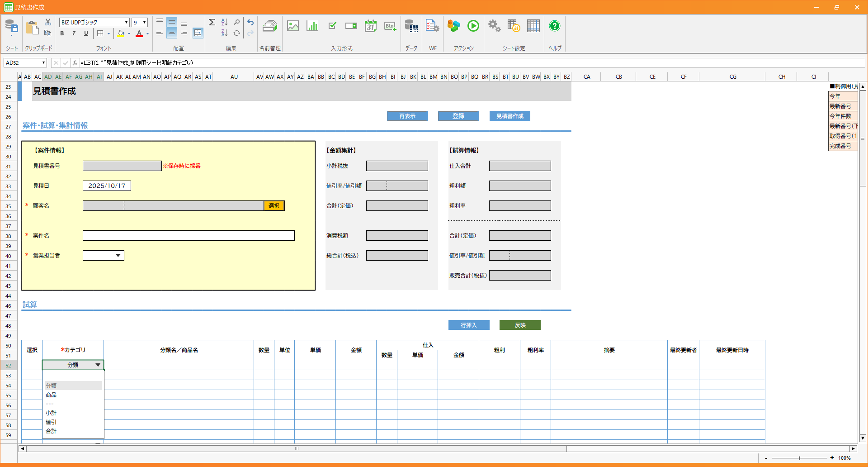Image resolution: width=868 pixels, height=467 pixels.
Task: Open the sheet lock settings icon
Action: (513, 26)
